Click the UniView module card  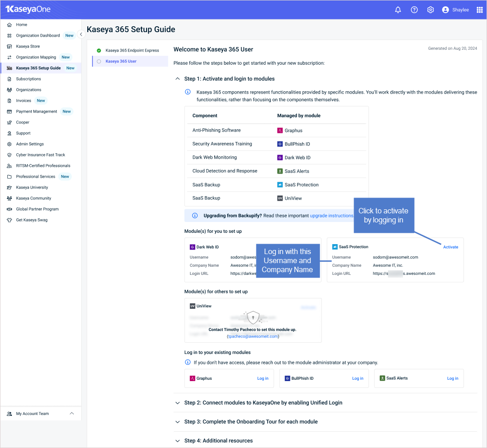253,321
